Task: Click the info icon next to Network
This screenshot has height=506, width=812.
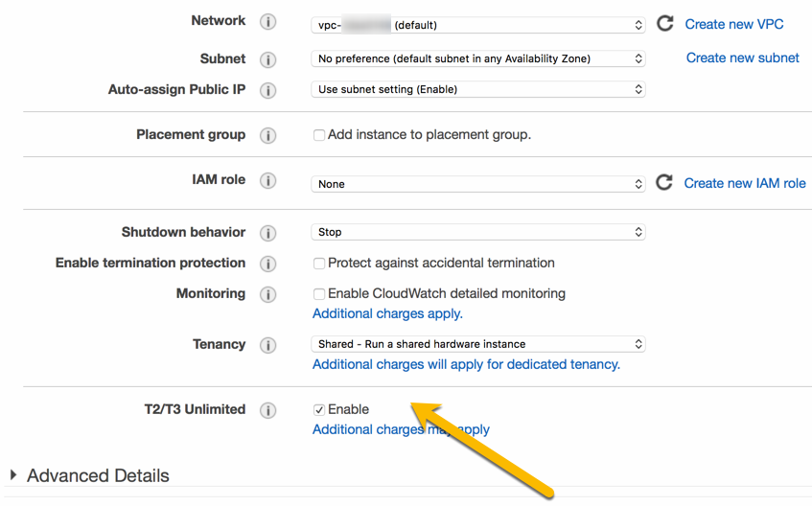Action: pos(268,22)
